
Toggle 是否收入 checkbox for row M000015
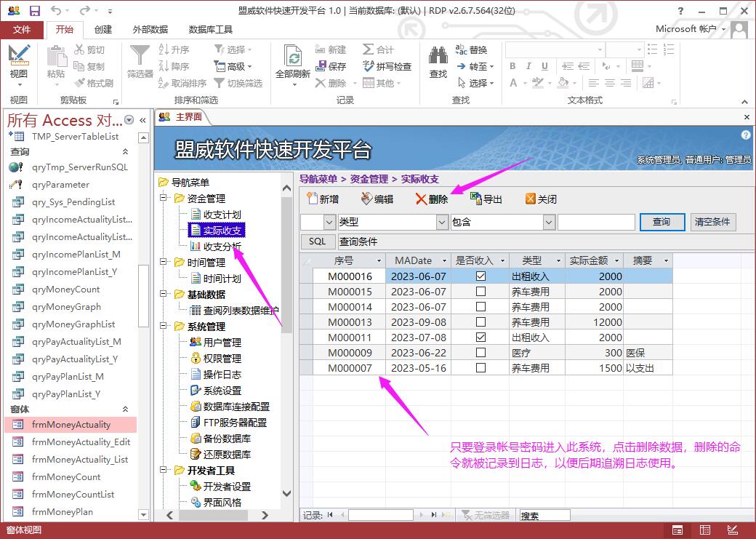coord(480,292)
